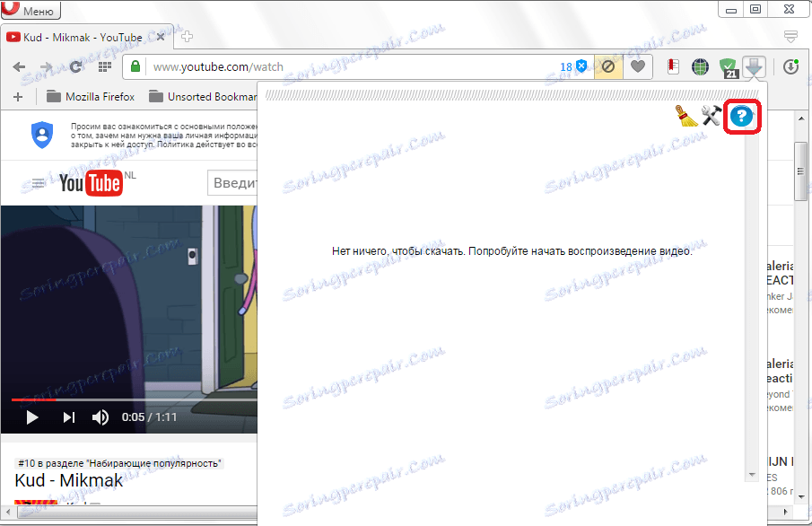The image size is (812, 526).
Task: Open the blue question mark help icon
Action: click(x=742, y=116)
